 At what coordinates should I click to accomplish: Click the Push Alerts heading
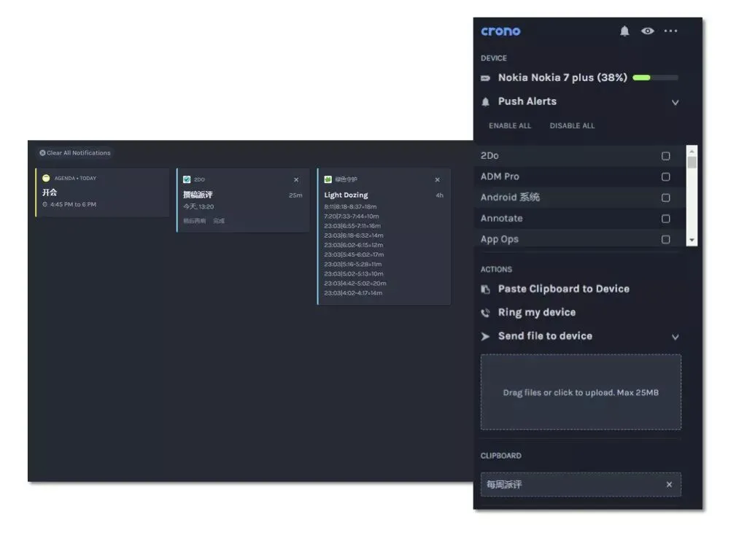[527, 101]
